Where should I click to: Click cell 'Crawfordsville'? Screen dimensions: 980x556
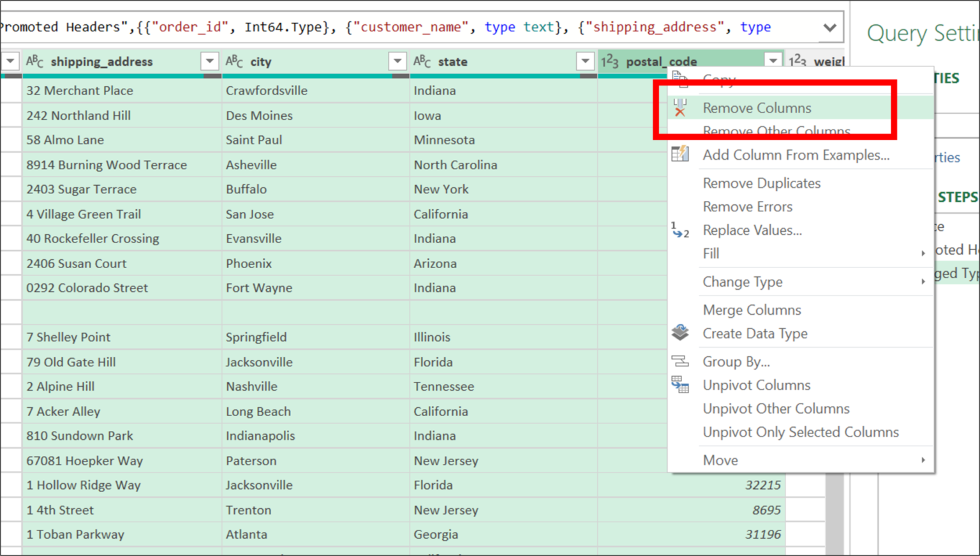(x=316, y=91)
